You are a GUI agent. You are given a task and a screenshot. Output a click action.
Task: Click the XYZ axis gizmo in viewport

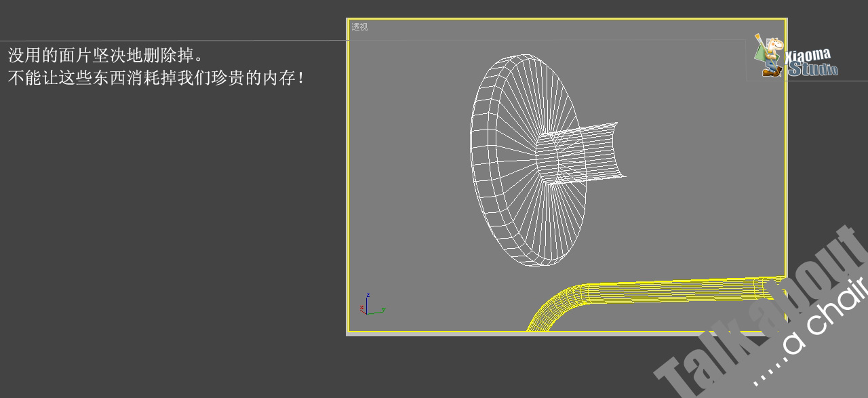coord(372,304)
